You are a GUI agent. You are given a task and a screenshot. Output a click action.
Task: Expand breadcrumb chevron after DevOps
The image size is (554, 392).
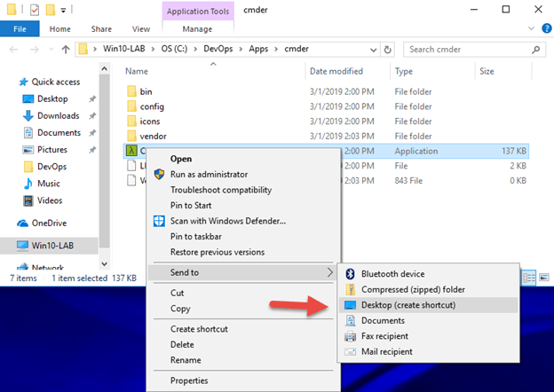point(241,49)
